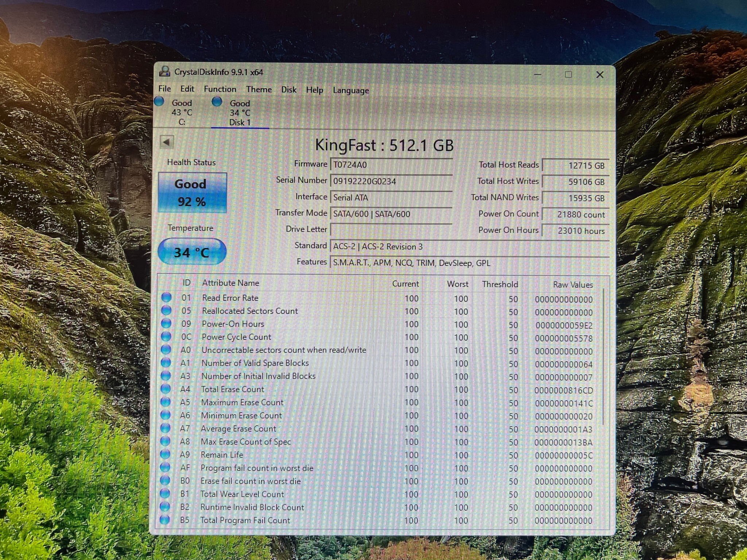Click the Worst column header
The image size is (747, 560).
point(458,284)
